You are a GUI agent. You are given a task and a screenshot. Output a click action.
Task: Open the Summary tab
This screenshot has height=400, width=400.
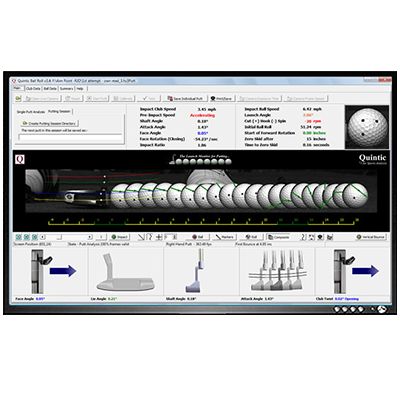point(66,89)
